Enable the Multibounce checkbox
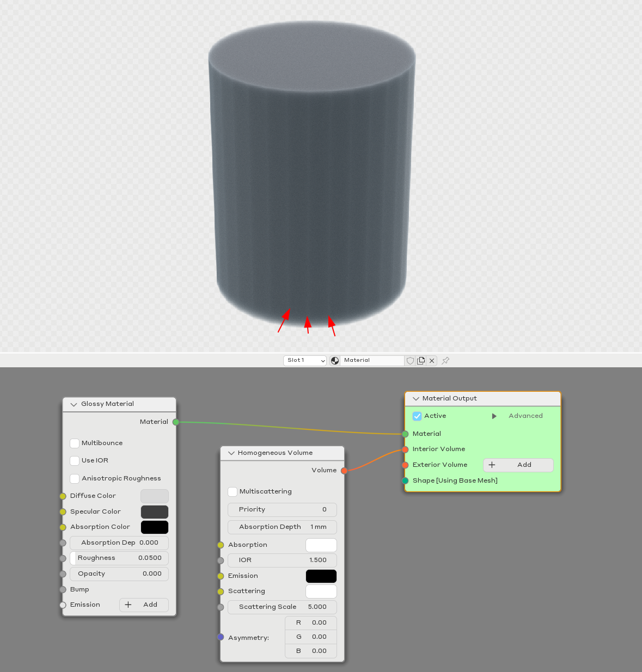This screenshot has width=642, height=672. pyautogui.click(x=75, y=443)
